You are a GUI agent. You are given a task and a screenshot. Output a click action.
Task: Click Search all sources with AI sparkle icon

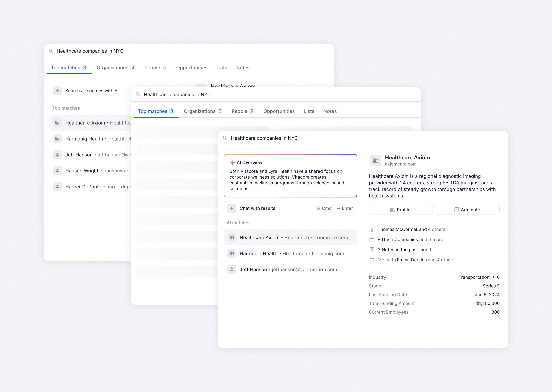(57, 91)
